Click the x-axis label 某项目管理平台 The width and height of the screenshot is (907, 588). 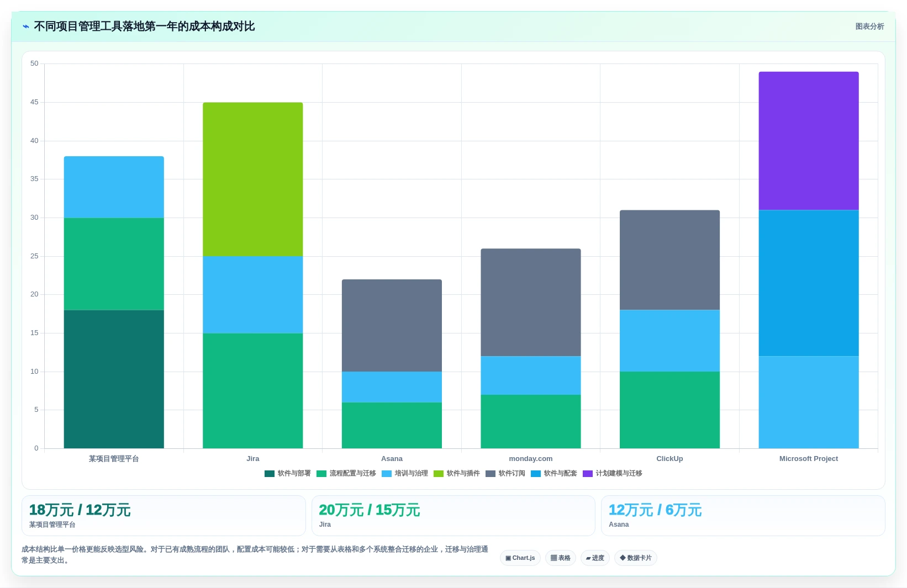114,459
